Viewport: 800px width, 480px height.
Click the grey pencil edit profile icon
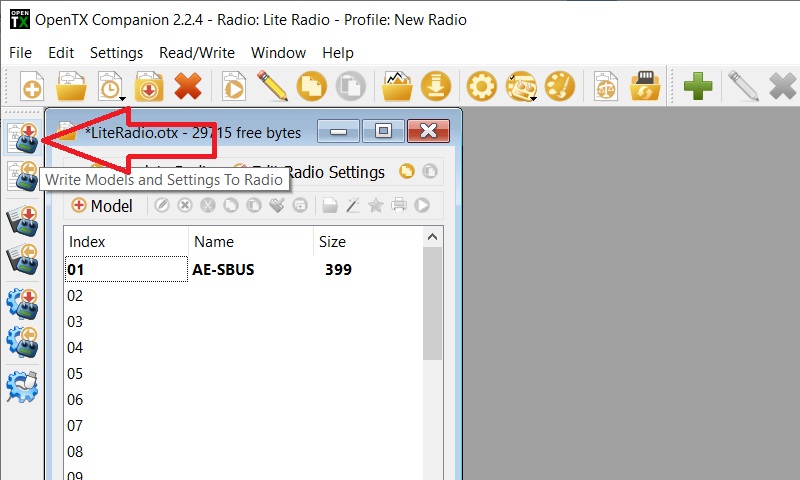742,86
